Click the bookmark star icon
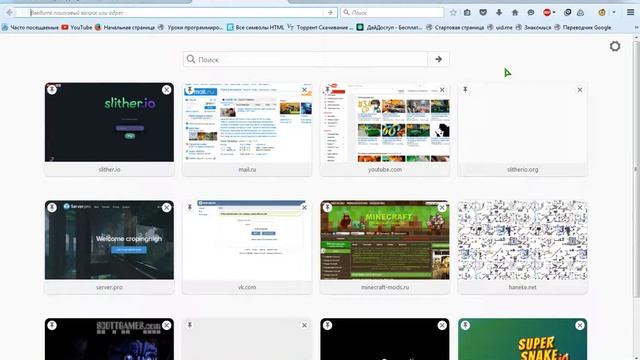This screenshot has height=360, width=640. tap(453, 13)
